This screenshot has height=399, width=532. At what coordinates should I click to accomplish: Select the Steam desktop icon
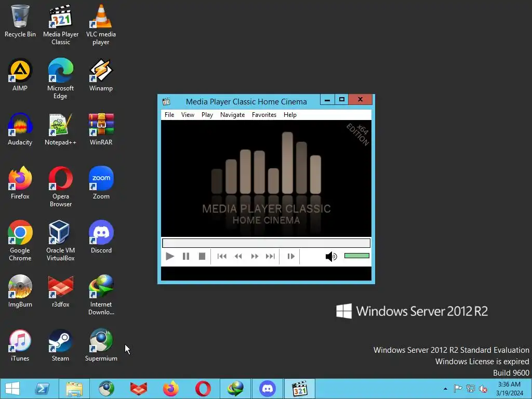coord(61,345)
